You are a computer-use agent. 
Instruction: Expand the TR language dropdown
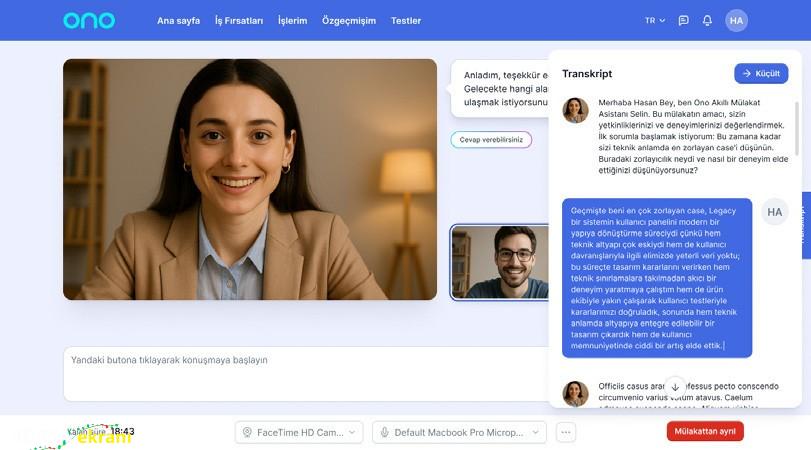point(655,21)
